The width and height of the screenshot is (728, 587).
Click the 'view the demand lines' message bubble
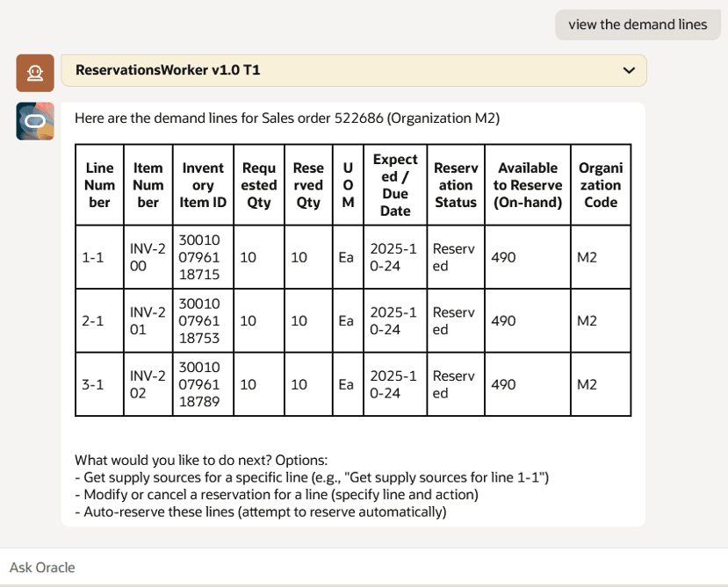point(638,24)
